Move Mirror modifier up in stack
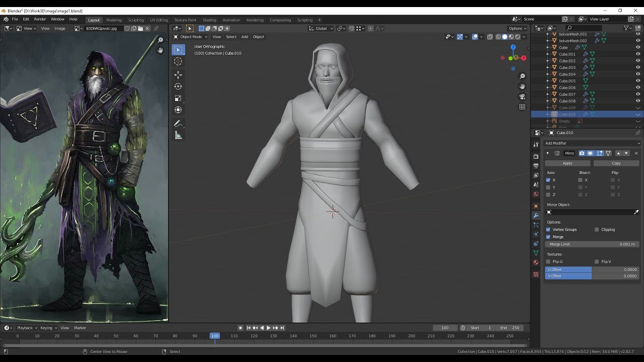644x362 pixels. click(x=618, y=153)
